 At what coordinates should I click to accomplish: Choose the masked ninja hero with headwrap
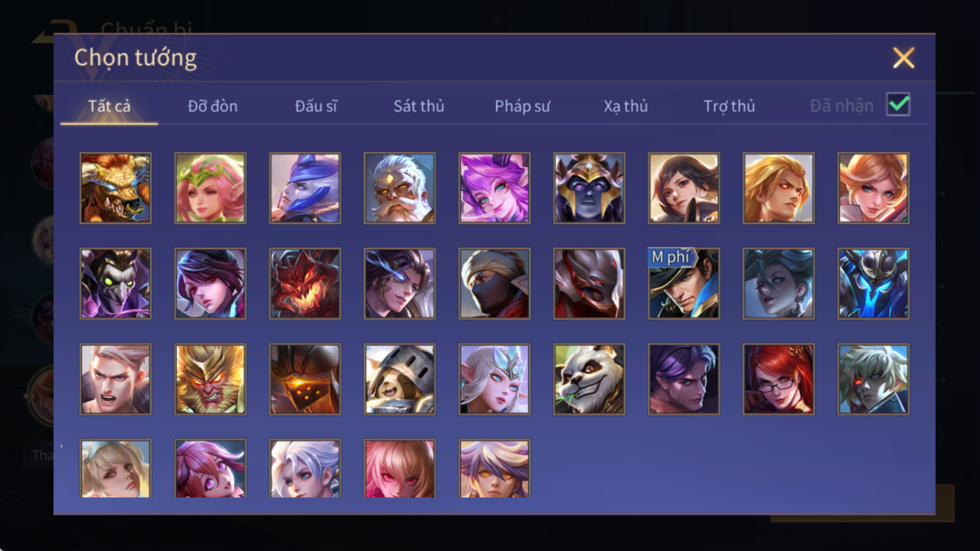coord(494,284)
